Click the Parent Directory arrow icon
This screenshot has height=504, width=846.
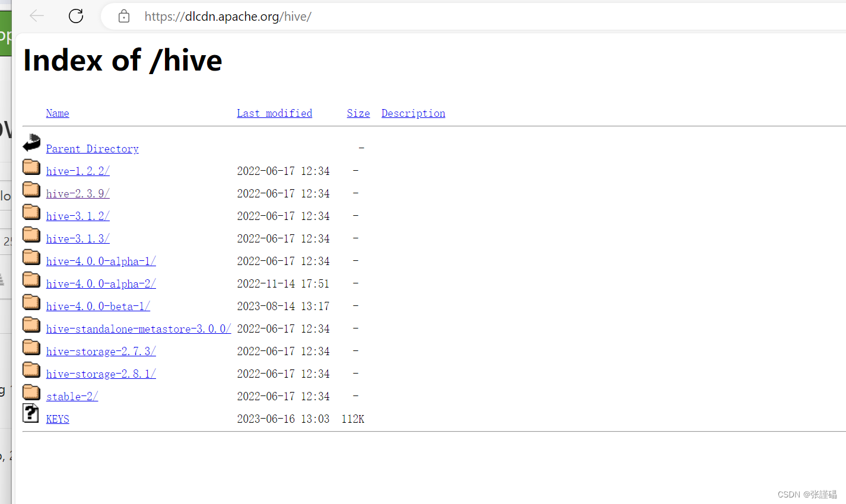point(31,143)
